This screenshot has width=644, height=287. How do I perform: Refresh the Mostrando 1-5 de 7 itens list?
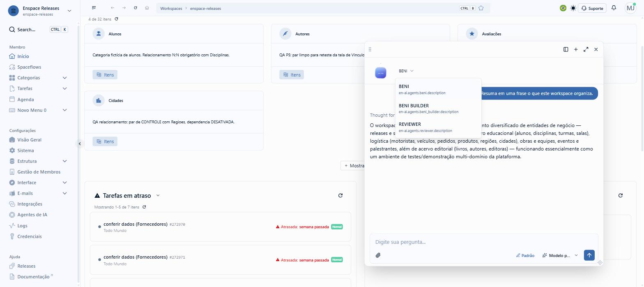[144, 207]
